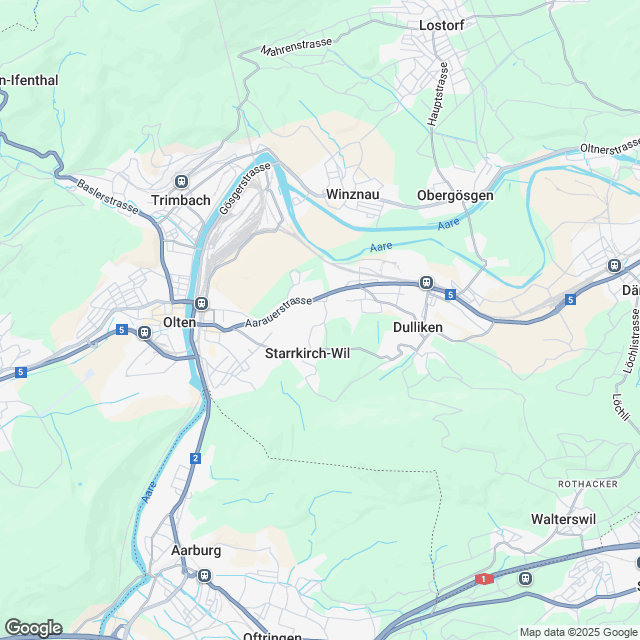Click the station icon west of Olten label

pyautogui.click(x=144, y=332)
